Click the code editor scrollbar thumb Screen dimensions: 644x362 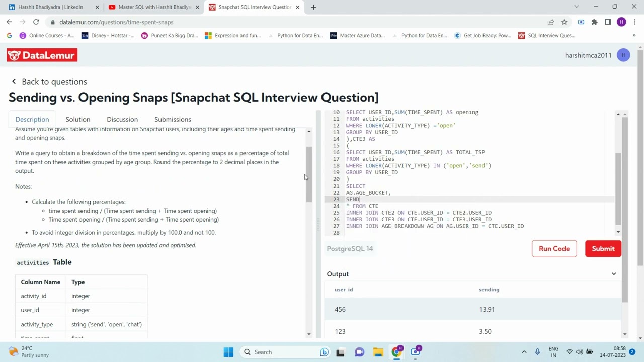pyautogui.click(x=618, y=189)
